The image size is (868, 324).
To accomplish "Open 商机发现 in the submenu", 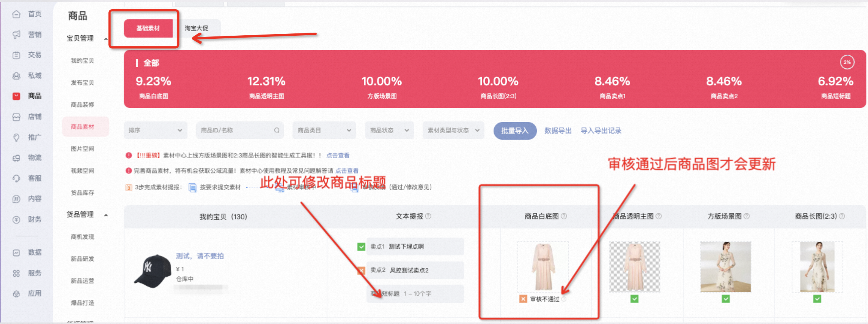I will click(82, 237).
